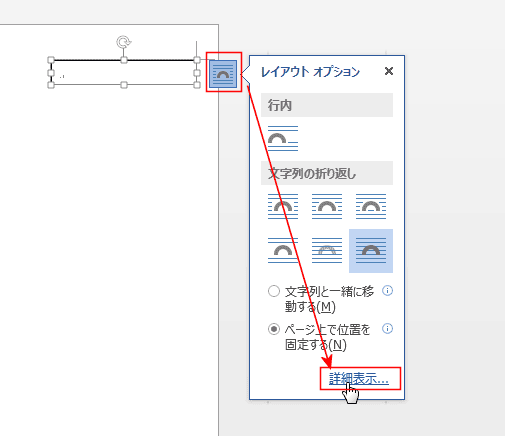Viewport: 505px width, 436px height.
Task: Click the text box's right-middle sizing handle
Action: pos(197,73)
